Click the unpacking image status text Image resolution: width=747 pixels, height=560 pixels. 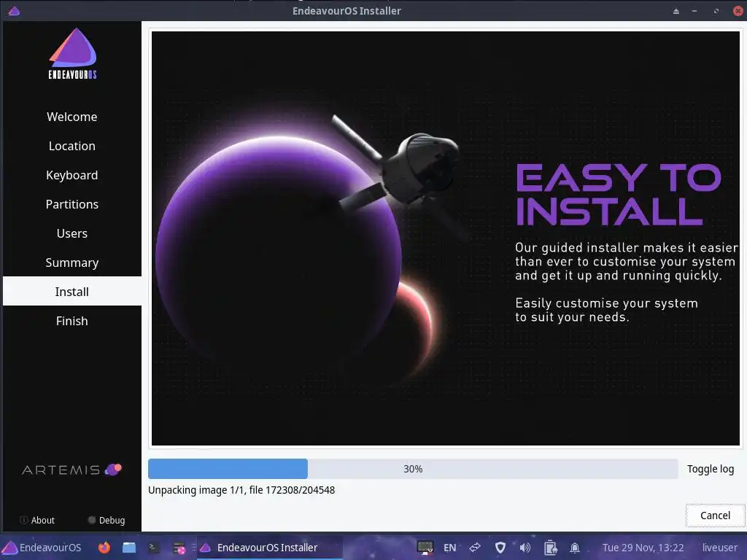(x=241, y=490)
